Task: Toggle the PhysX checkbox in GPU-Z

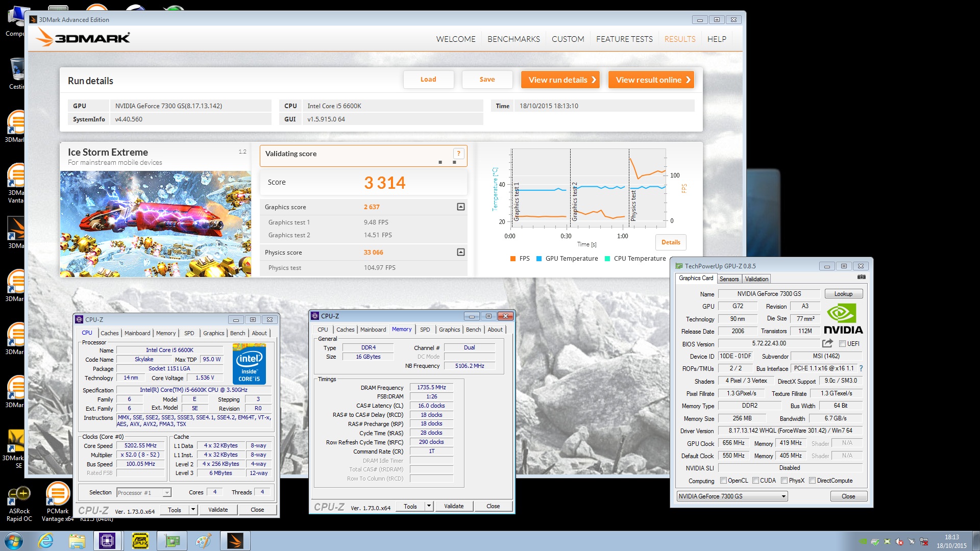Action: click(x=784, y=481)
